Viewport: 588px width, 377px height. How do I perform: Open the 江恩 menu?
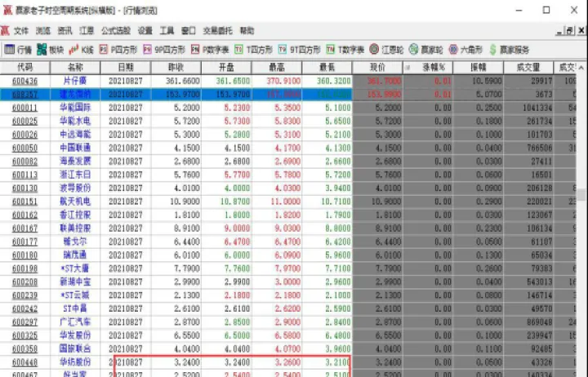click(x=87, y=31)
